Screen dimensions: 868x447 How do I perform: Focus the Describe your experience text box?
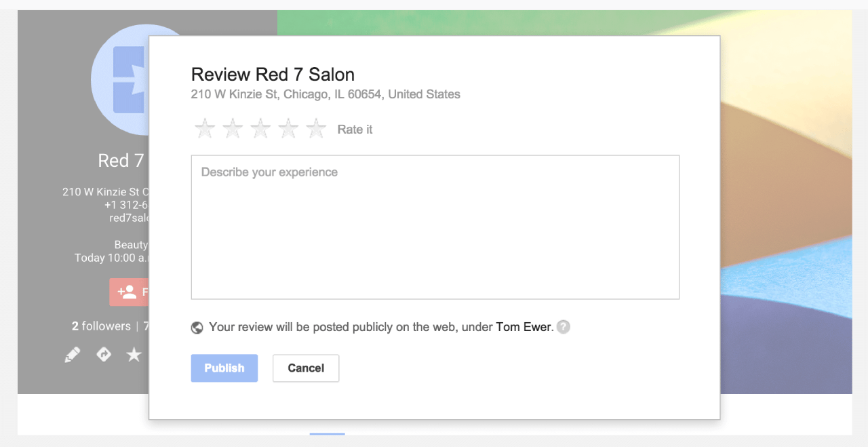tap(435, 227)
